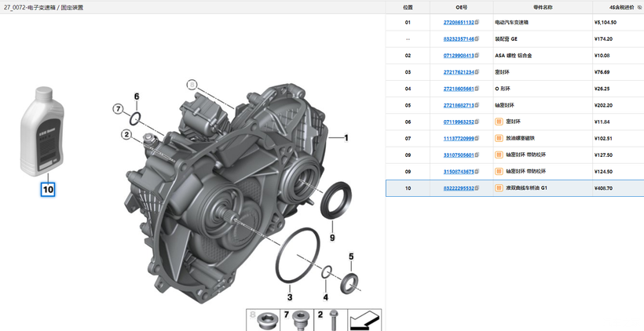Open OE link 33107505601

459,155
